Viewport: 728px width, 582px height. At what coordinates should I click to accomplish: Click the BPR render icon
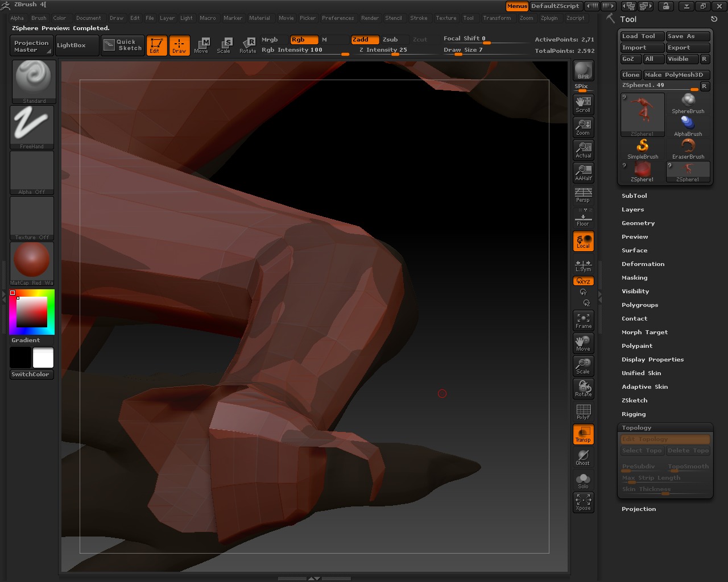click(x=583, y=70)
